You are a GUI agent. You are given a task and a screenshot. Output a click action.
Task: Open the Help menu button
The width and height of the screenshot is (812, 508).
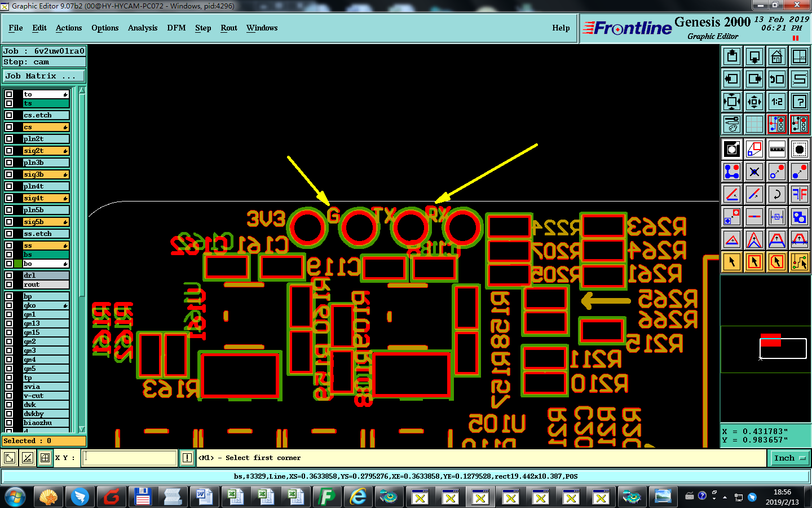pyautogui.click(x=561, y=28)
